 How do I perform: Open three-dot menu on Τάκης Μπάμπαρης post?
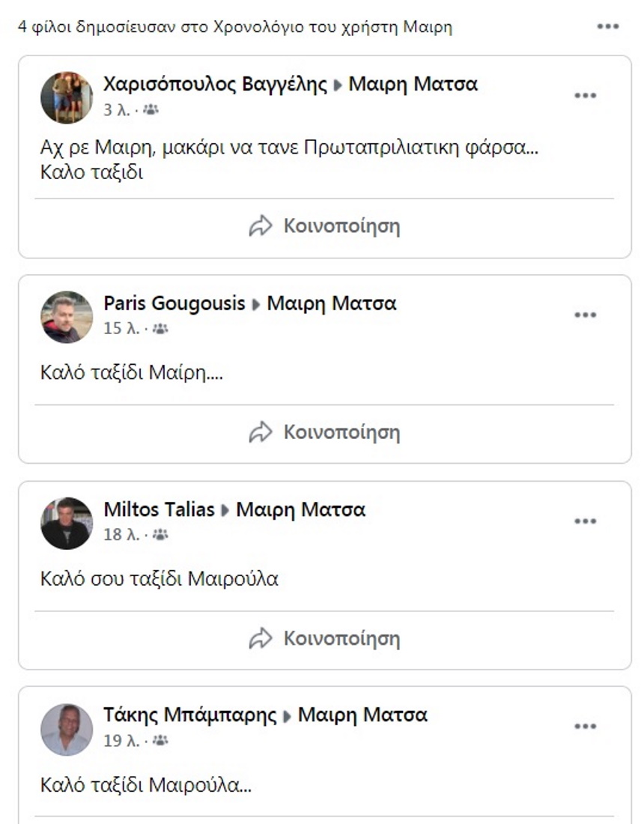585,726
